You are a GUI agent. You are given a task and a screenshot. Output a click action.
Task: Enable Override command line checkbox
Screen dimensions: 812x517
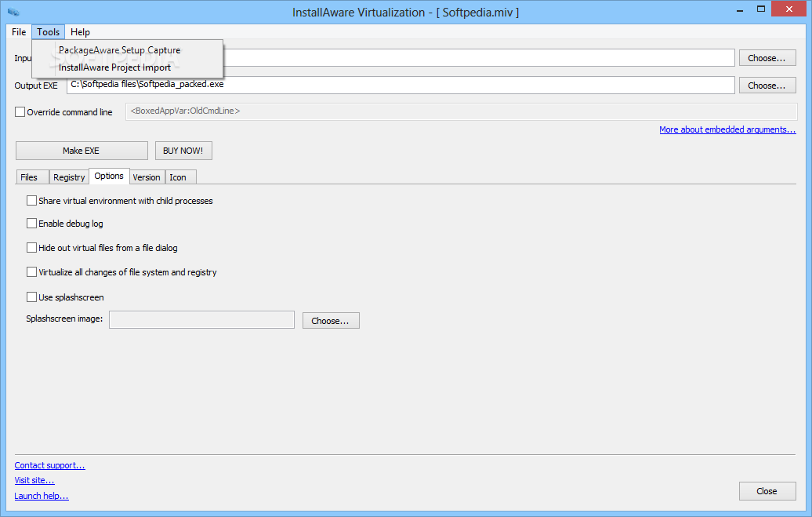(20, 112)
